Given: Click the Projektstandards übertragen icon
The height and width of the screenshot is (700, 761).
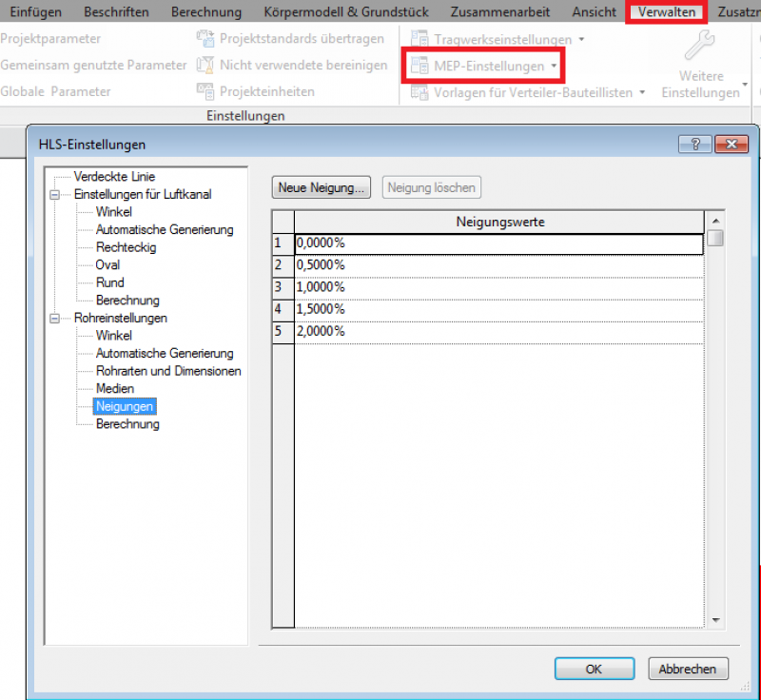Looking at the screenshot, I should pyautogui.click(x=205, y=38).
